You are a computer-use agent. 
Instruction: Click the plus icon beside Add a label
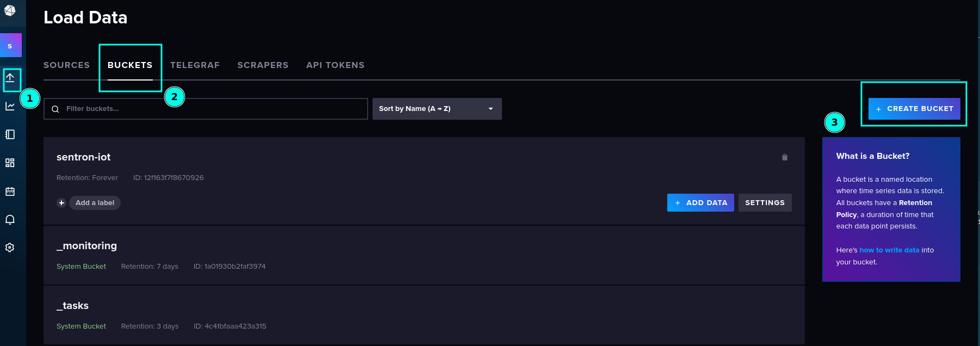tap(61, 203)
